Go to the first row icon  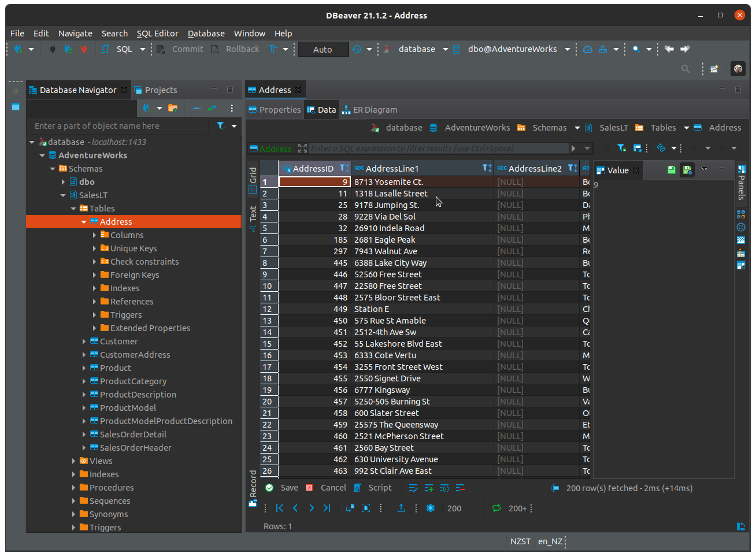[280, 508]
